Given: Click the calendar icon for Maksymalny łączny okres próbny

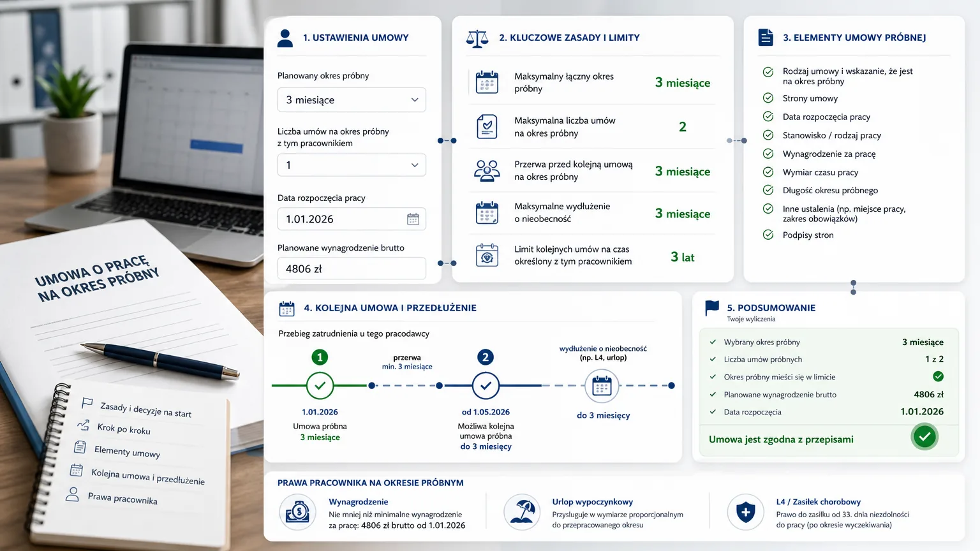Looking at the screenshot, I should [x=487, y=82].
